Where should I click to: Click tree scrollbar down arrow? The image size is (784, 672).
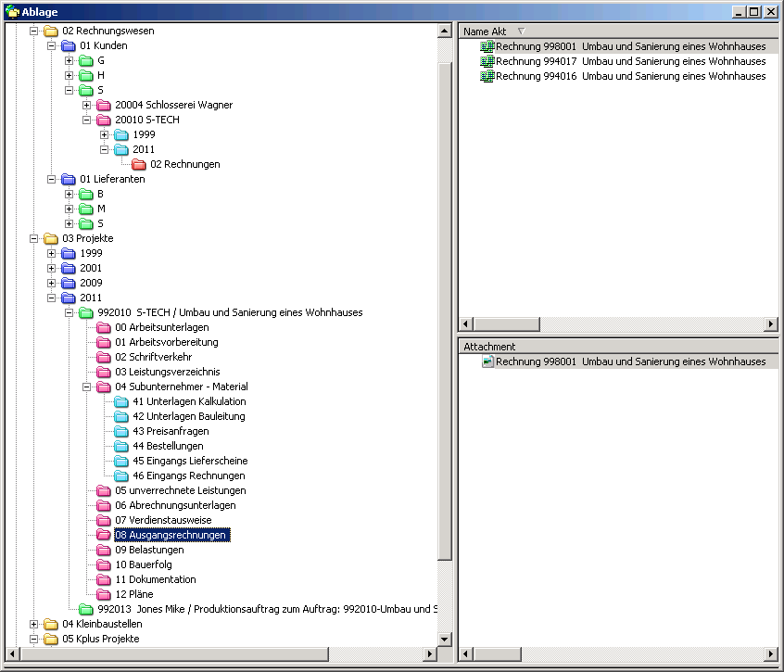pyautogui.click(x=445, y=639)
